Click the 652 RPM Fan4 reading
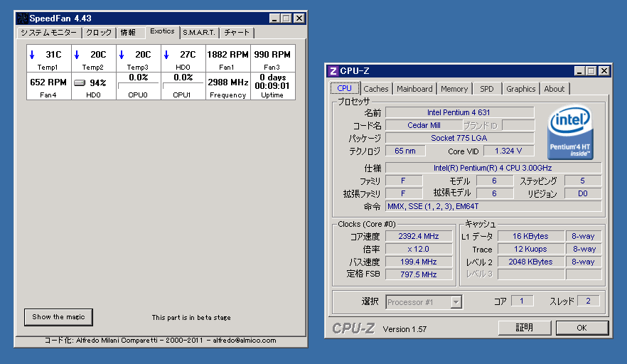 [x=48, y=82]
